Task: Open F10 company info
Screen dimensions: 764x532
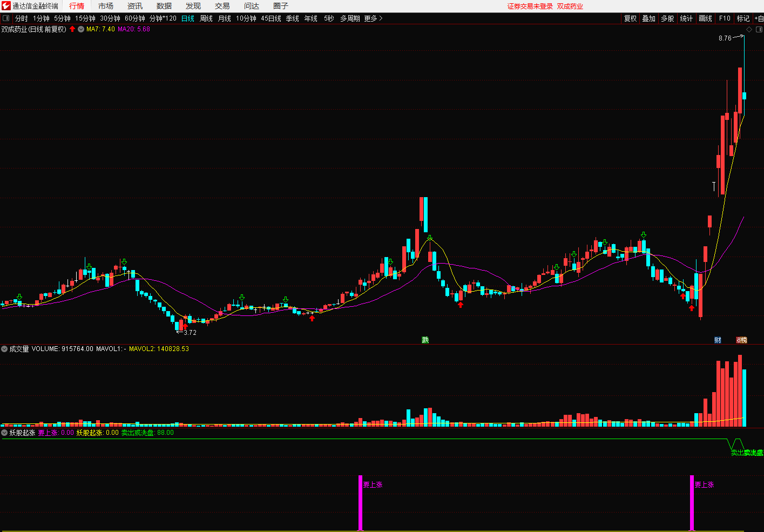Action: 725,18
